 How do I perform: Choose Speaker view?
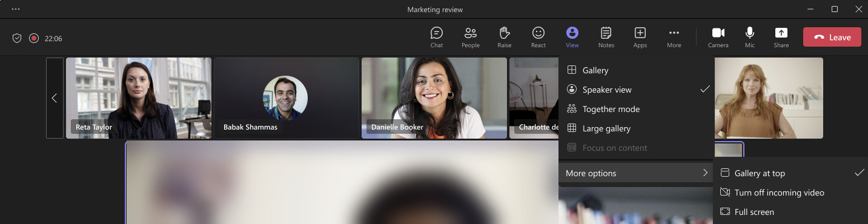[x=637, y=90]
